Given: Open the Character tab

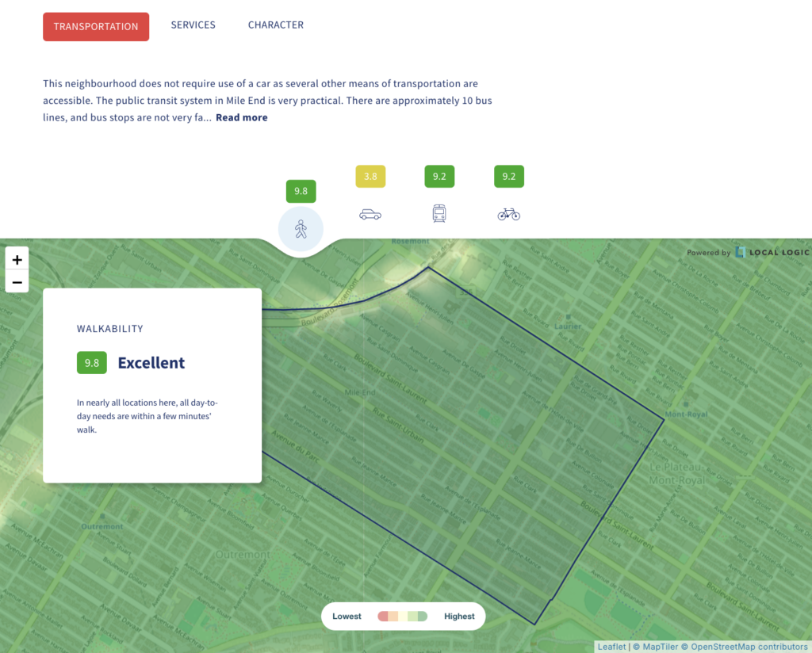Looking at the screenshot, I should [x=275, y=25].
